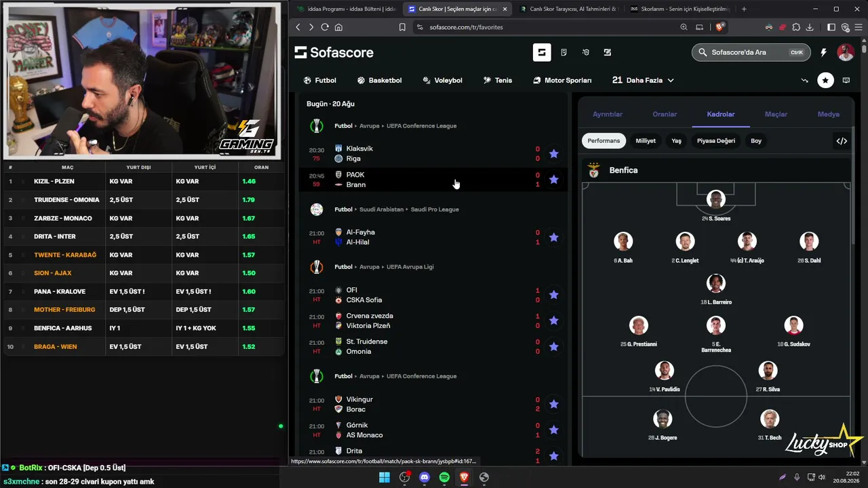868x488 pixels.
Task: Click the Benfica team header in lineup
Action: [x=716, y=170]
